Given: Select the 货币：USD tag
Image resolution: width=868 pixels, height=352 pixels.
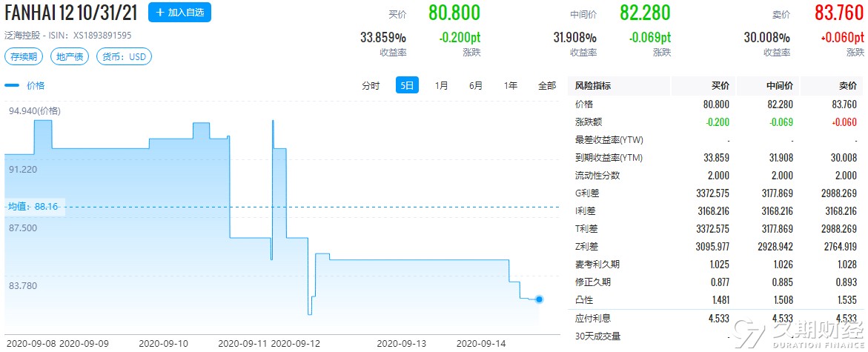Looking at the screenshot, I should 124,56.
